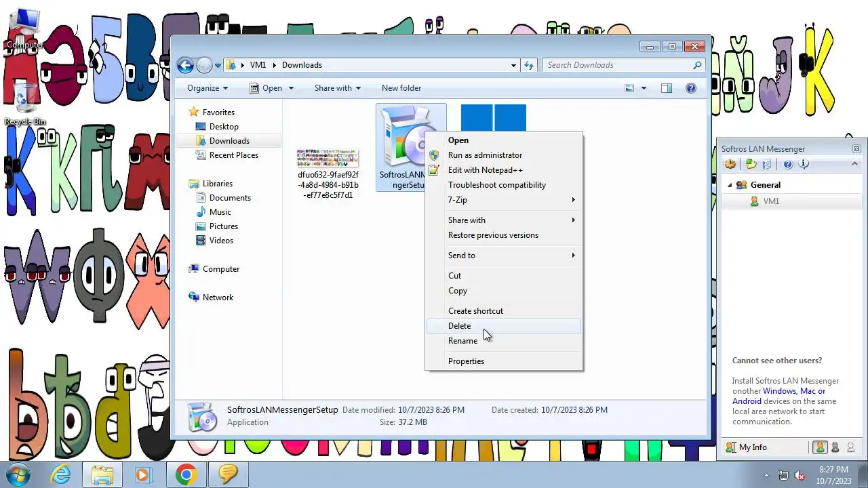Click the Change your view icon
The height and width of the screenshot is (488, 868).
pyautogui.click(x=629, y=88)
